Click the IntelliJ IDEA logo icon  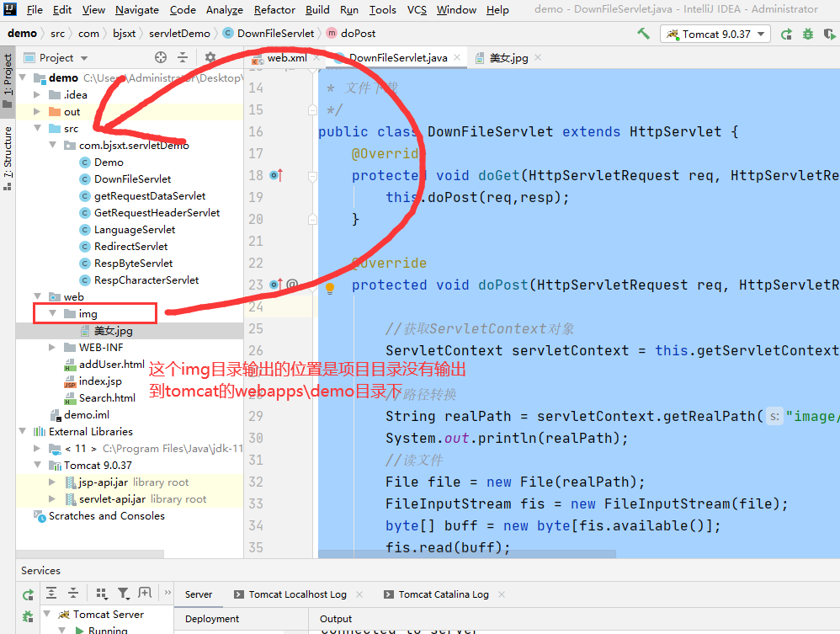tap(10, 9)
